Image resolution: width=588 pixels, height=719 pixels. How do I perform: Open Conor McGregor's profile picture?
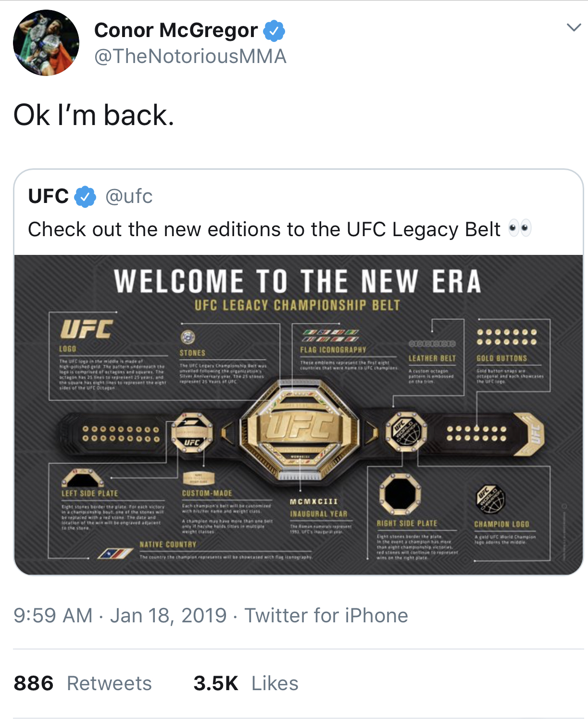click(46, 43)
